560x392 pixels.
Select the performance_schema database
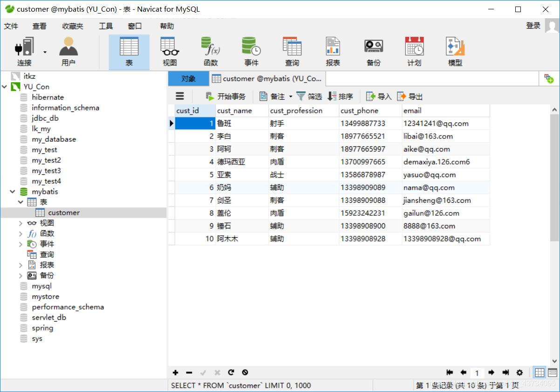[x=68, y=307]
